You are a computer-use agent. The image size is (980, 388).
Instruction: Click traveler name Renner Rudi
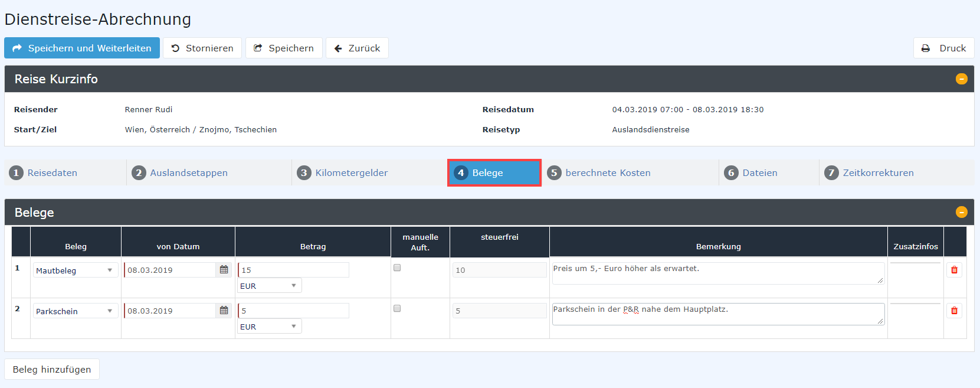pos(149,109)
